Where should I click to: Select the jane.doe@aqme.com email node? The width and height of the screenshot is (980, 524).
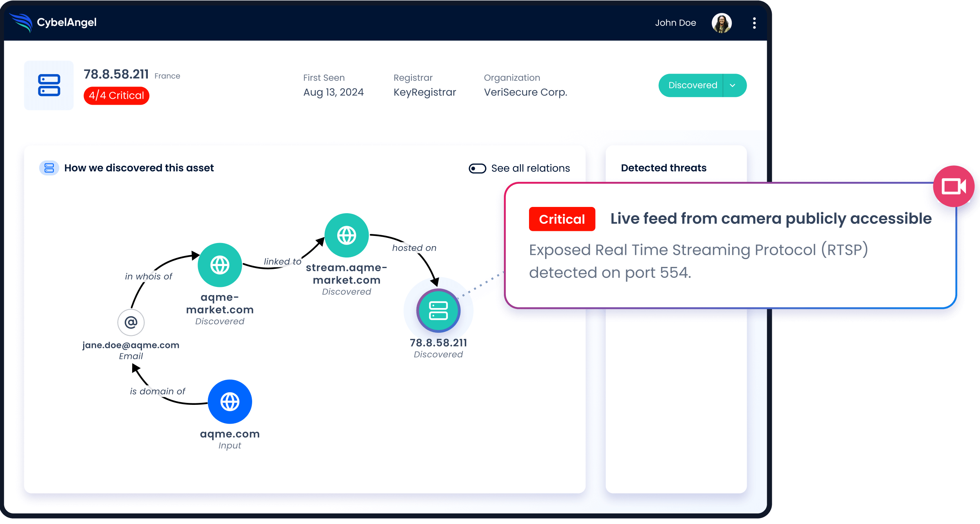[131, 322]
